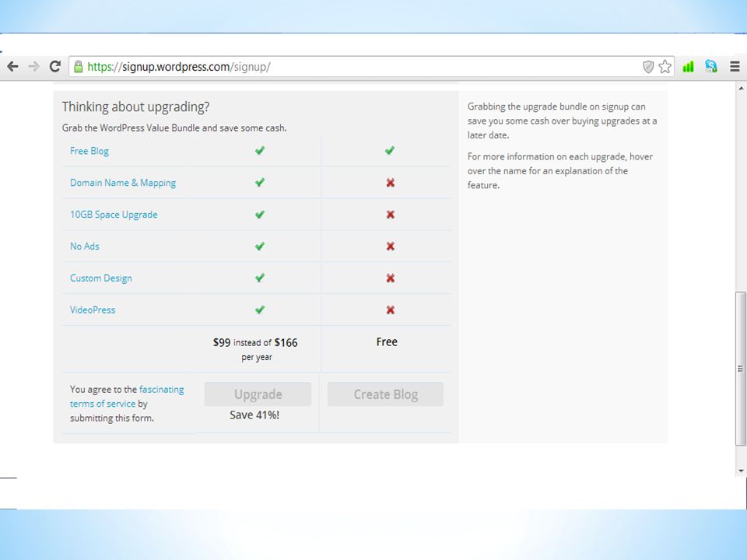The width and height of the screenshot is (747, 560).
Task: Click the 'Grabbing the upgrade bundle on signup' paragraph
Action: (562, 121)
